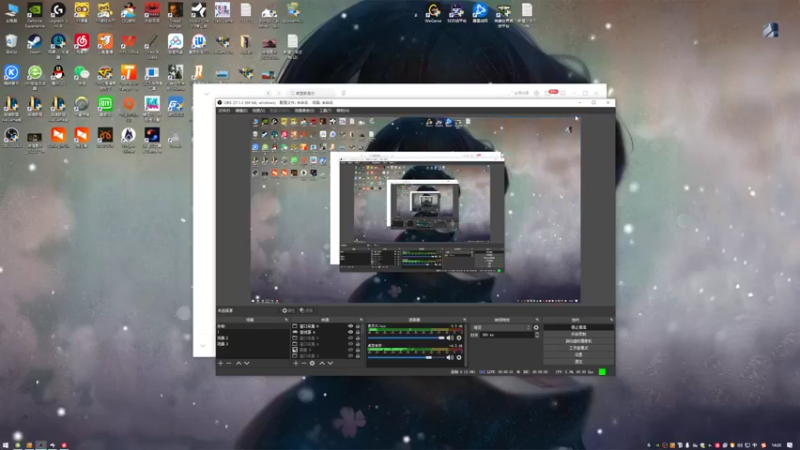This screenshot has height=450, width=800.
Task: Open Desktop Audio settings gear in mixer
Action: tap(459, 358)
